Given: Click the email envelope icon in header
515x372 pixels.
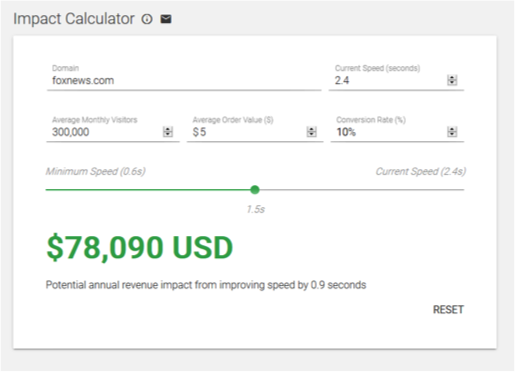Looking at the screenshot, I should pos(166,19).
